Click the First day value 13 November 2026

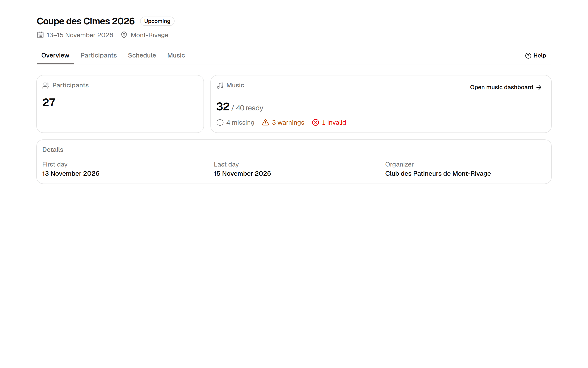(x=71, y=173)
